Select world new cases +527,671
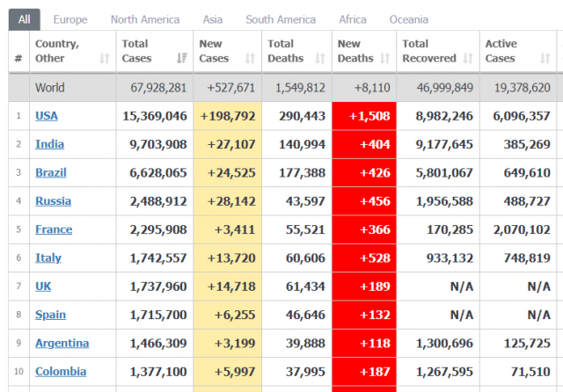The height and width of the screenshot is (392, 563). (230, 88)
